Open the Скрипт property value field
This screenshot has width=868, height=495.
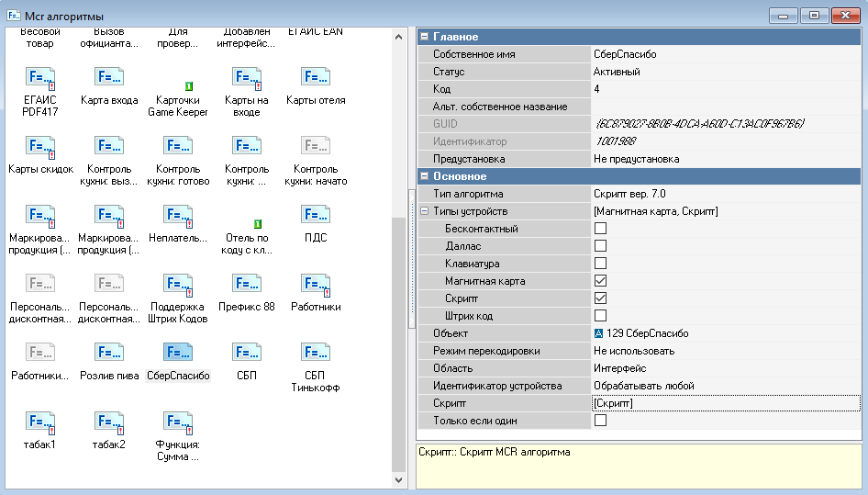point(725,403)
